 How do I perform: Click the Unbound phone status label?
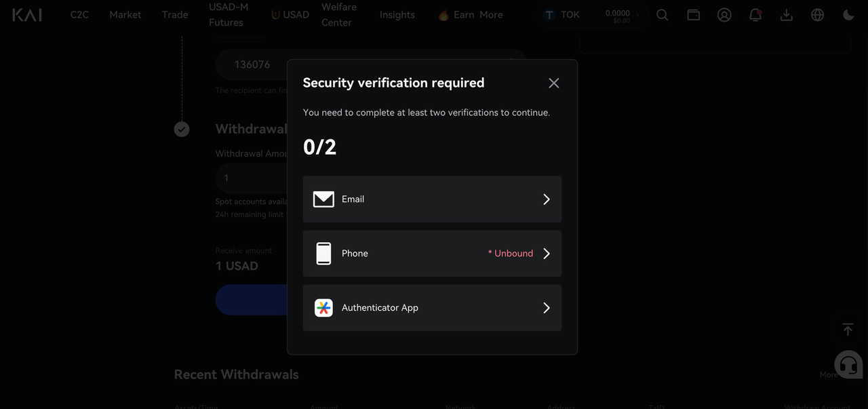pyautogui.click(x=511, y=254)
